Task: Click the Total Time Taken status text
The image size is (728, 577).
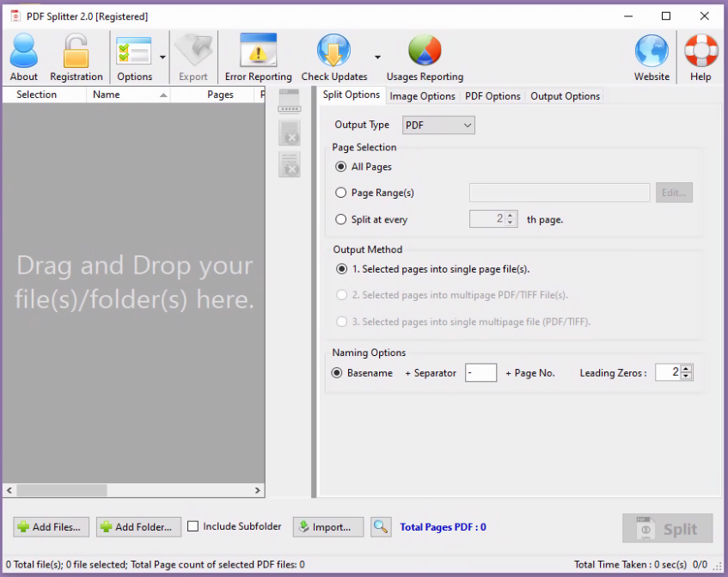Action: pos(630,564)
